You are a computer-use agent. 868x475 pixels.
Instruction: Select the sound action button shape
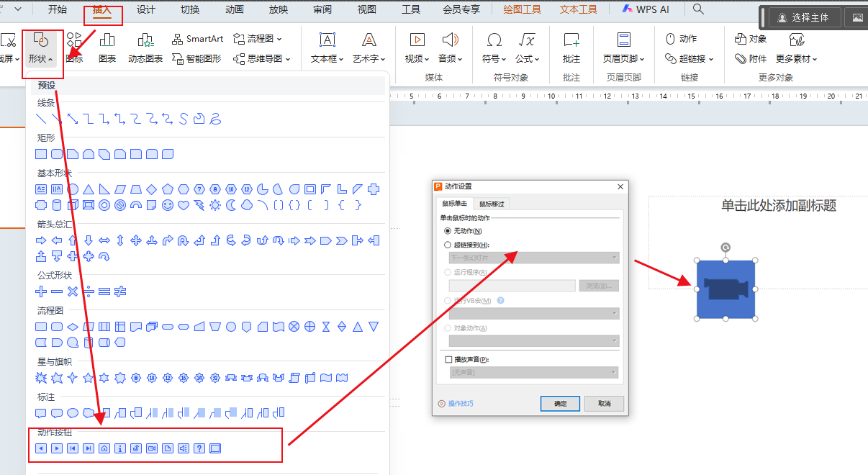coord(184,448)
